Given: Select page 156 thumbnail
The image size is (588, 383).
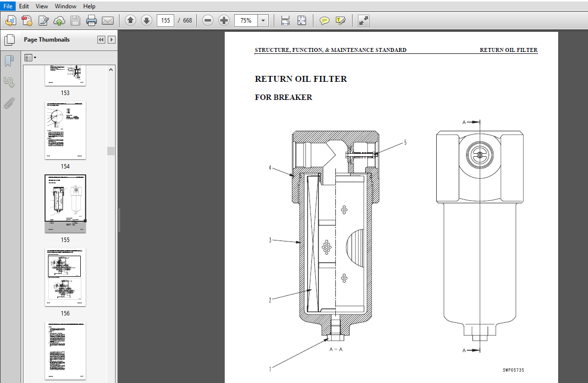Looking at the screenshot, I should 65,277.
